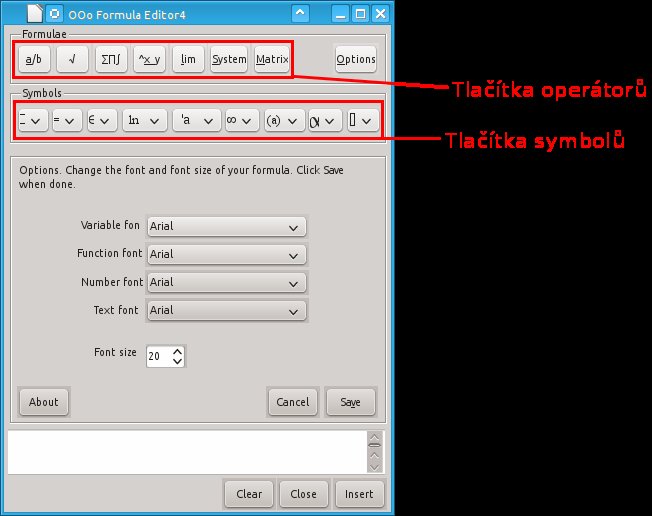Click the a/b fraction formula button
The height and width of the screenshot is (516, 652).
pyautogui.click(x=34, y=59)
